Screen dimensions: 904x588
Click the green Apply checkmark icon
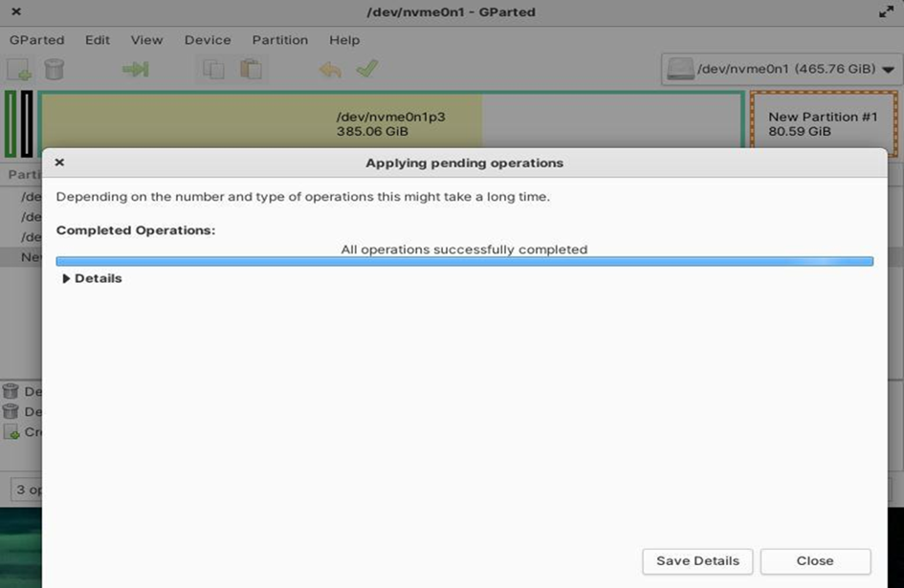[366, 69]
